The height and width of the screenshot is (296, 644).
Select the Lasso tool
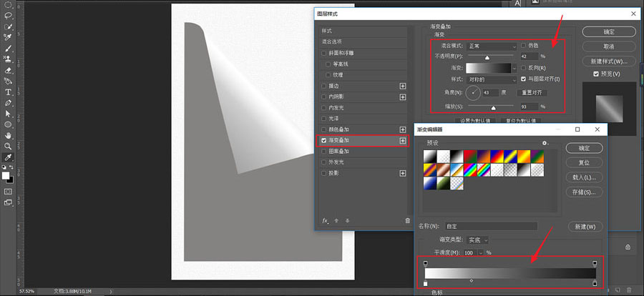click(x=8, y=16)
